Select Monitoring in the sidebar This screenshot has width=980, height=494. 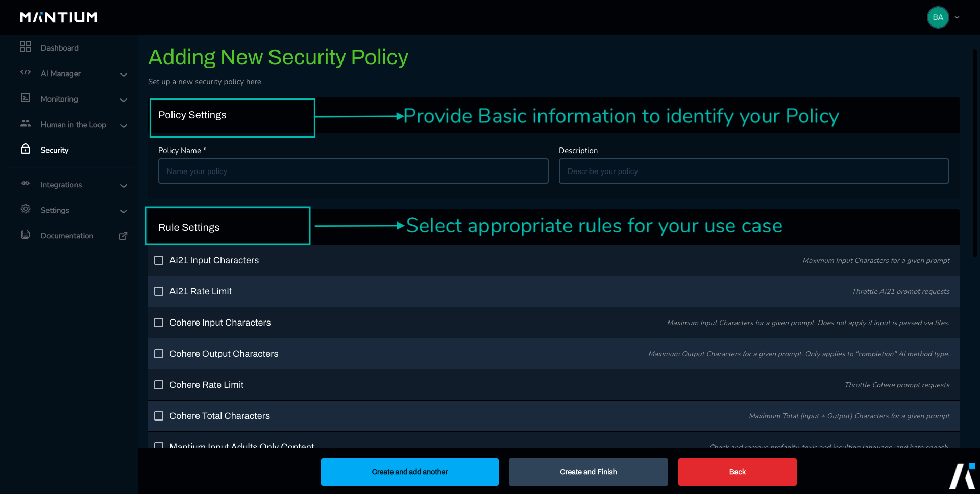point(59,99)
